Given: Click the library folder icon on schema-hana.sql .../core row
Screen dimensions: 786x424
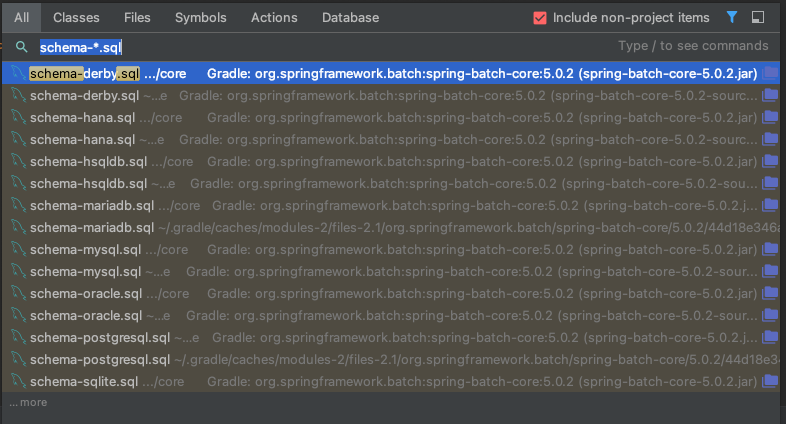Looking at the screenshot, I should (x=770, y=118).
